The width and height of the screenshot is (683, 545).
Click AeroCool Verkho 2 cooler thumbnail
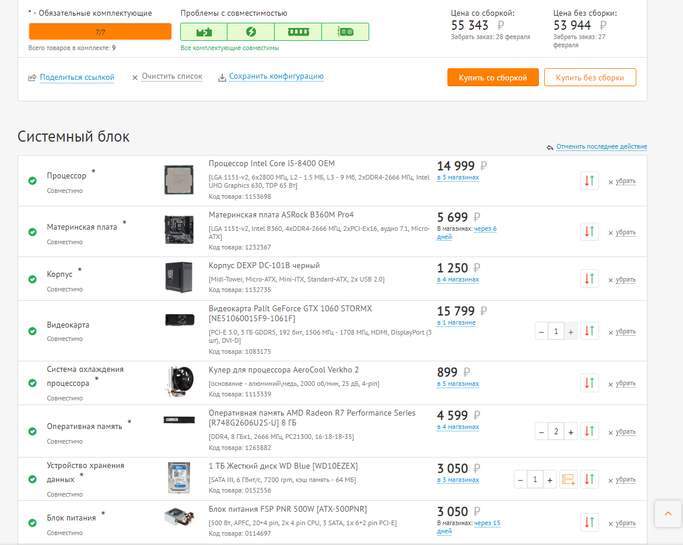coord(180,381)
